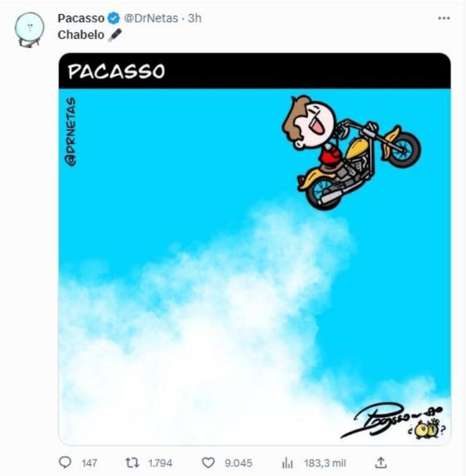This screenshot has height=476, width=466.
Task: Click the microphone emoji after Chabelo
Action: (115, 35)
